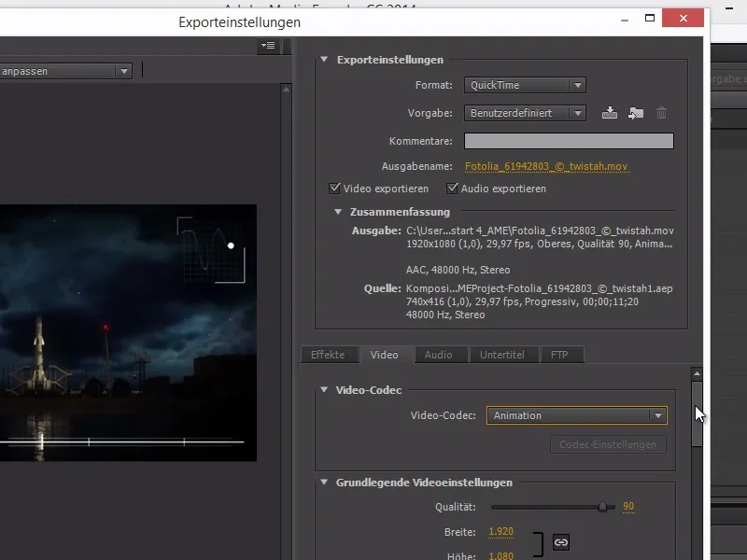The width and height of the screenshot is (747, 560).
Task: Open the Vorgabe dropdown showing Benutzerdefiniert
Action: pyautogui.click(x=525, y=113)
